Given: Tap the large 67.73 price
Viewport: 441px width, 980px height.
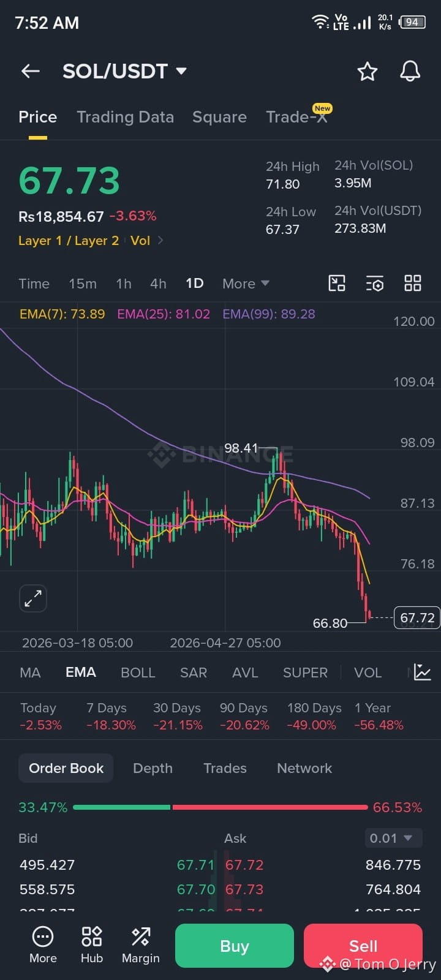Looking at the screenshot, I should (x=69, y=181).
